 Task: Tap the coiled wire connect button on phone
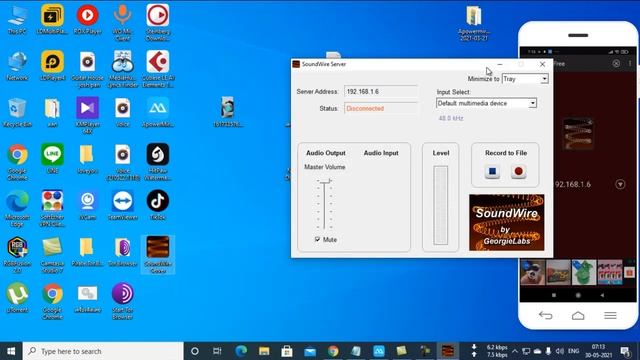(x=578, y=133)
